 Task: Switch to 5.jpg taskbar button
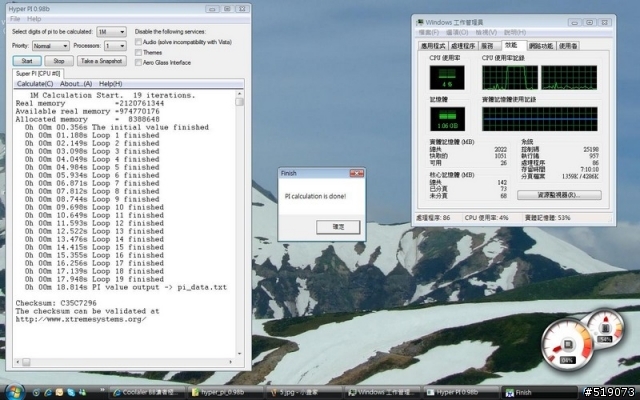click(304, 393)
